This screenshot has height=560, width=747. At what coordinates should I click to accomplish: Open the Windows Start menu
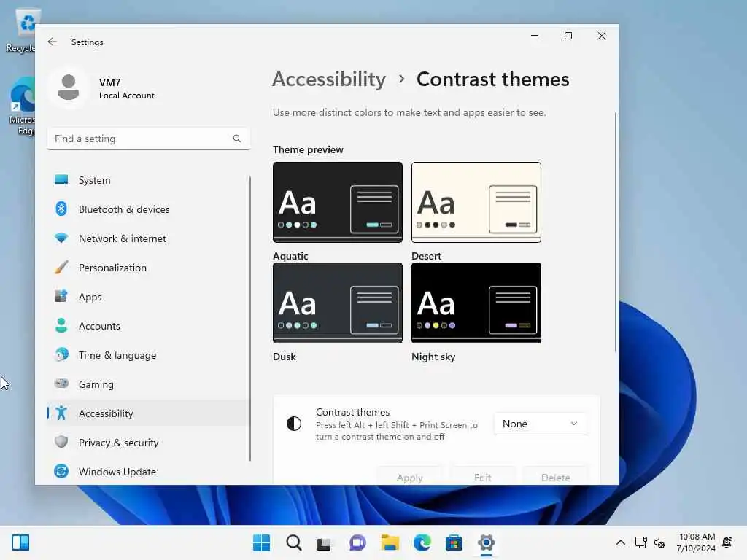(x=262, y=542)
